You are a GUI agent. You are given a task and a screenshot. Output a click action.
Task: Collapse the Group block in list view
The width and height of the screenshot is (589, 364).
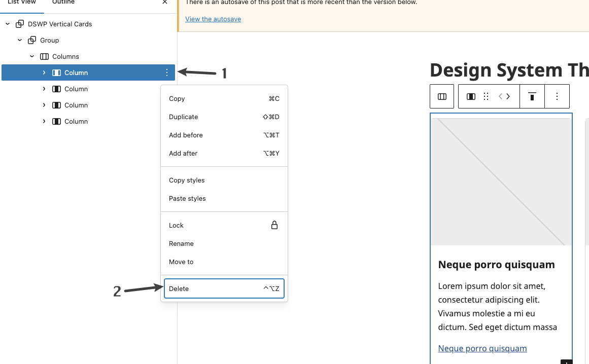20,40
